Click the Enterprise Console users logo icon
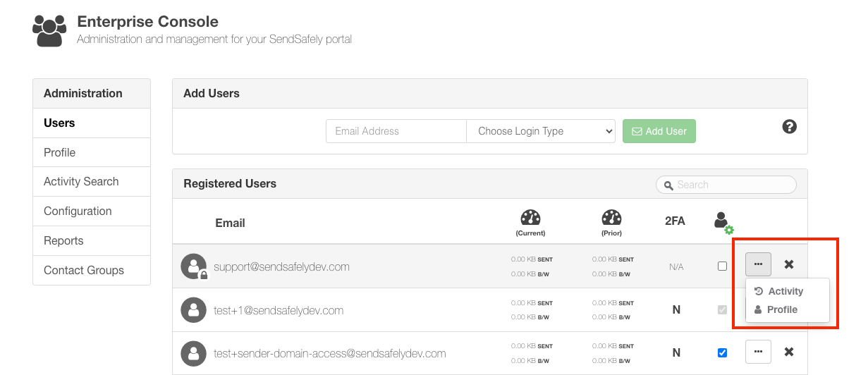This screenshot has height=375, width=868. pos(49,30)
